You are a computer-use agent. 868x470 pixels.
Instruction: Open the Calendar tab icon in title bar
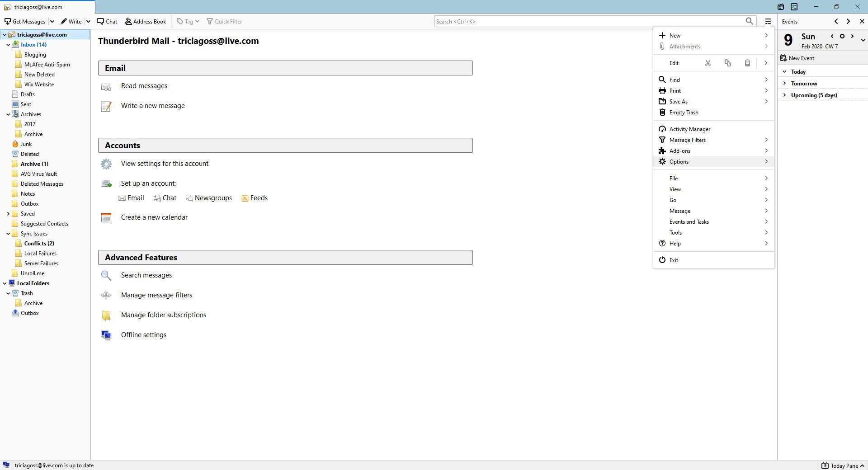781,7
